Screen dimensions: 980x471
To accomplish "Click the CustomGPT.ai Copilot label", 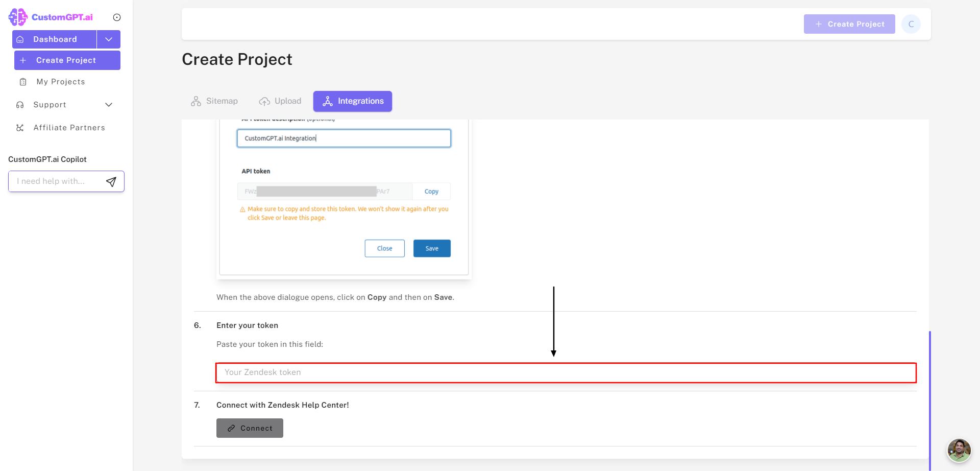I will pos(47,159).
